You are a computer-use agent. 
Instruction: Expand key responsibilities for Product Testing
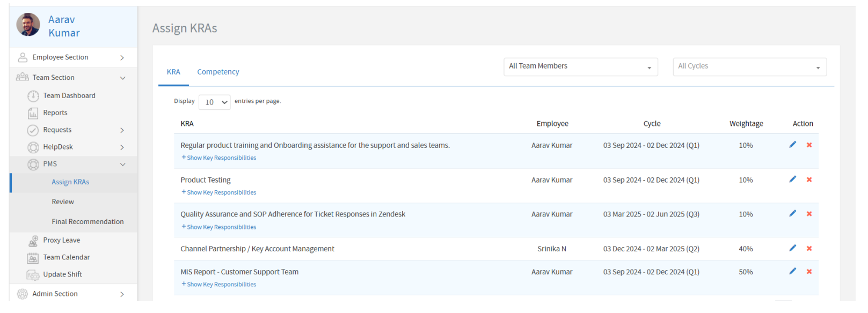pos(219,192)
